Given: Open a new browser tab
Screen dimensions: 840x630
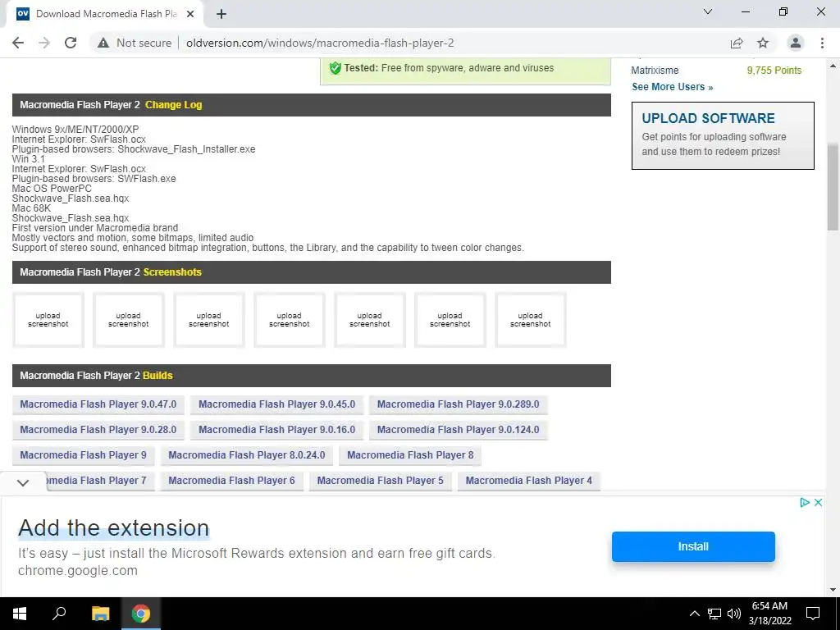Looking at the screenshot, I should click(x=221, y=14).
